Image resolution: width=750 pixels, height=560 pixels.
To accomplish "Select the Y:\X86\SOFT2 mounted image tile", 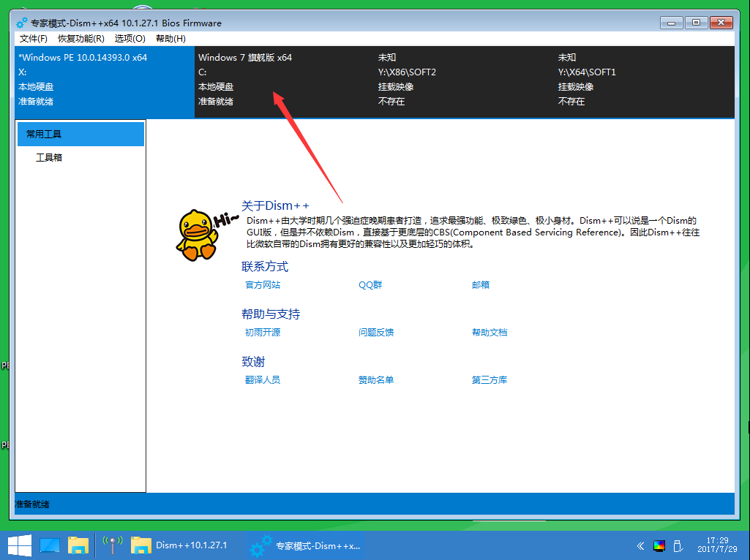I will [464, 82].
